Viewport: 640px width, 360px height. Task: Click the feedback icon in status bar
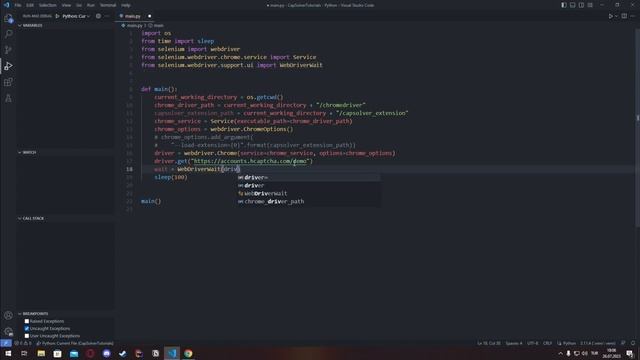click(x=623, y=343)
